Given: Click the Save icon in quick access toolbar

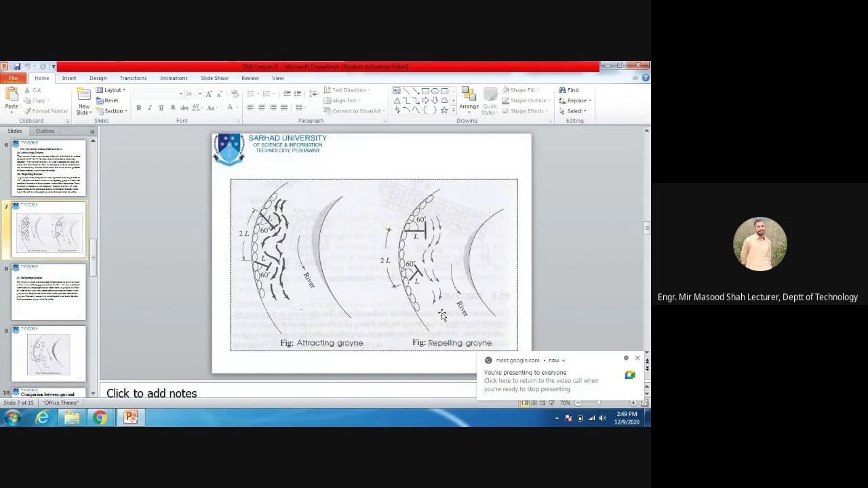Looking at the screenshot, I should click(x=16, y=66).
